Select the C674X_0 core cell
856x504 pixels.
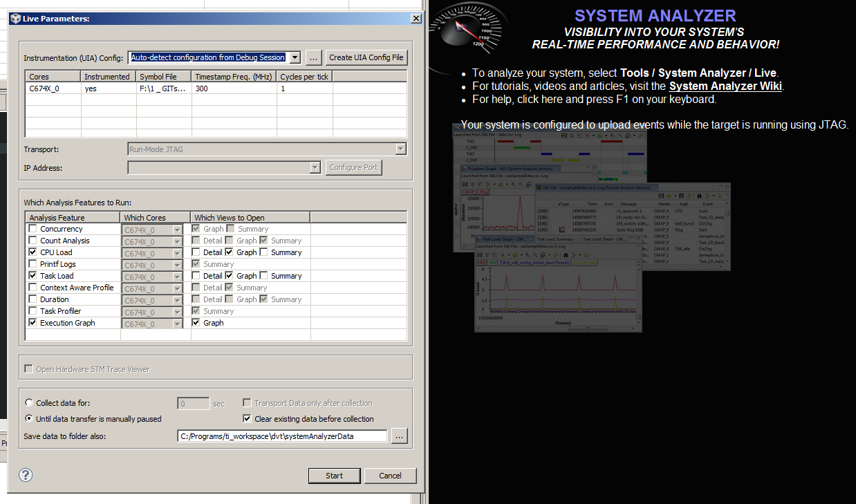pos(53,88)
